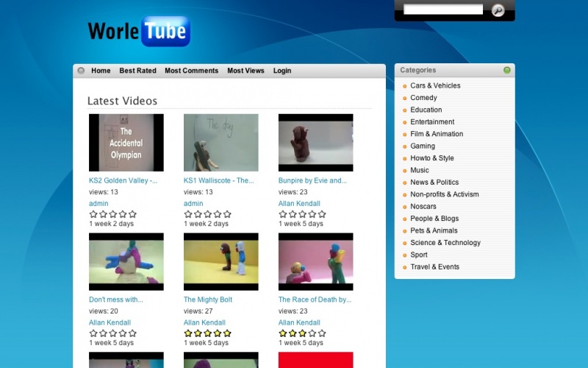
Task: Open The Accidental Olympian video thumbnail
Action: tap(126, 143)
